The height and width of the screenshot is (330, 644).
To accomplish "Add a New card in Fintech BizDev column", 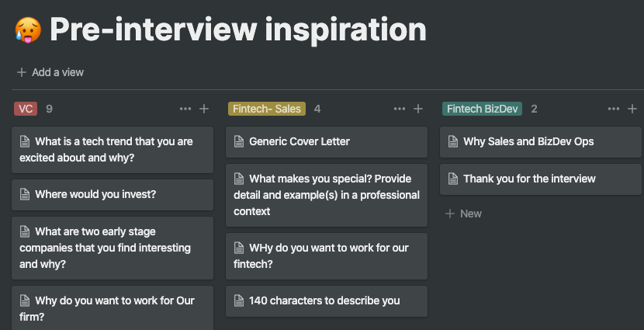I will pyautogui.click(x=463, y=214).
